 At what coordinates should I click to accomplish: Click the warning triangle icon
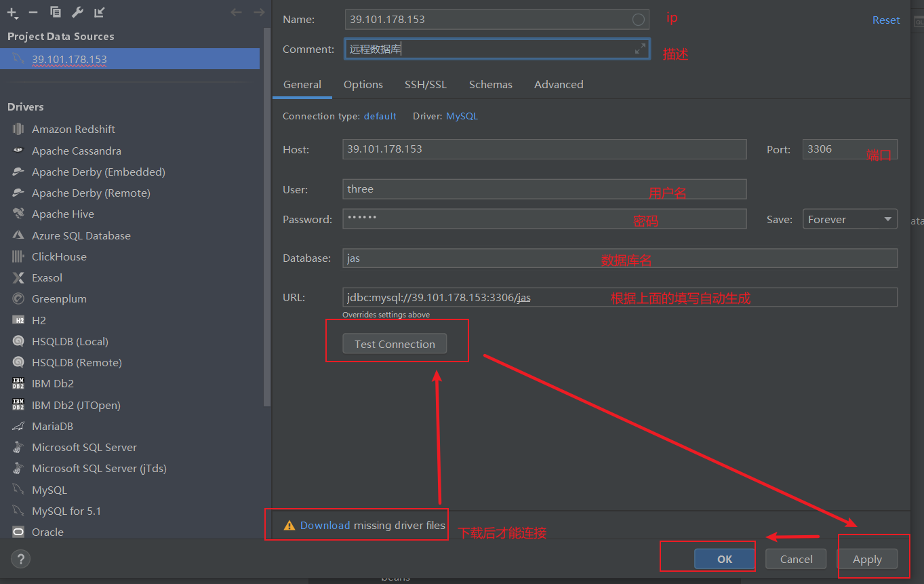point(289,525)
